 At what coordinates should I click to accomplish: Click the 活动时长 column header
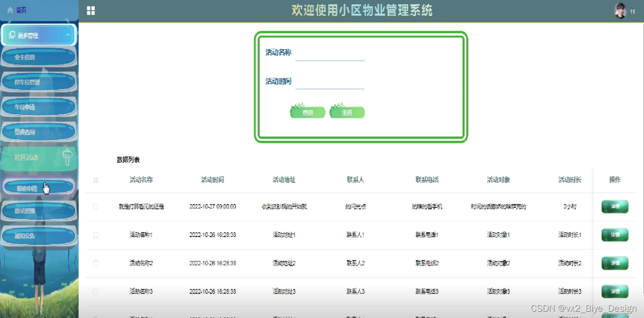[x=570, y=180]
